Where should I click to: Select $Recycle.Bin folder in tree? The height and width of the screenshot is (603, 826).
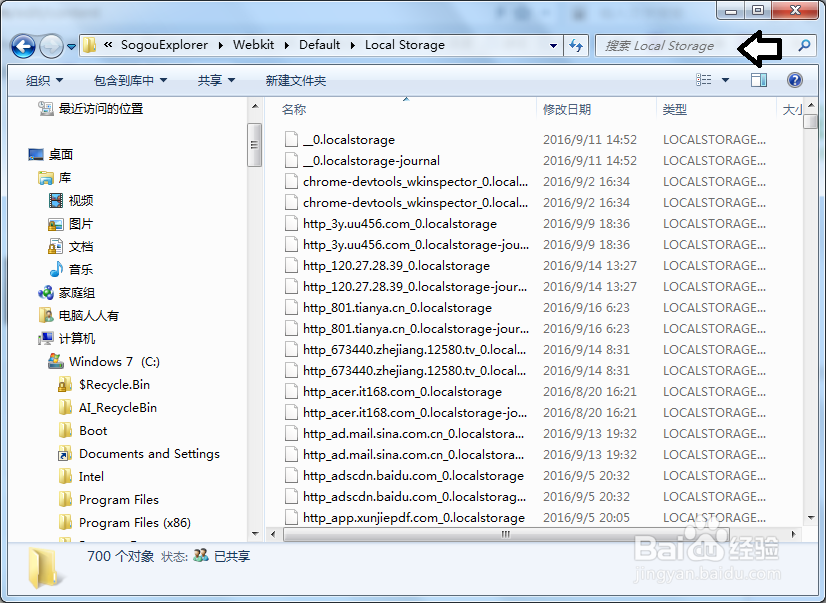click(x=114, y=384)
